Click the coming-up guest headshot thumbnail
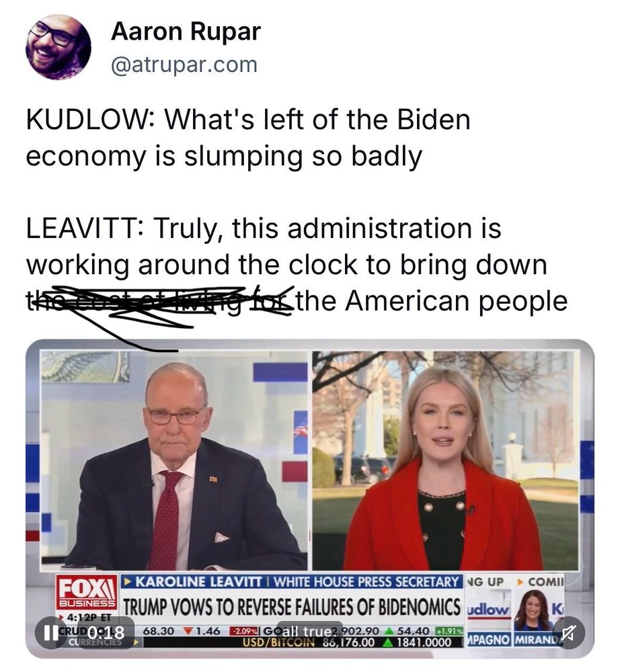The height and width of the screenshot is (672, 620). point(532,610)
